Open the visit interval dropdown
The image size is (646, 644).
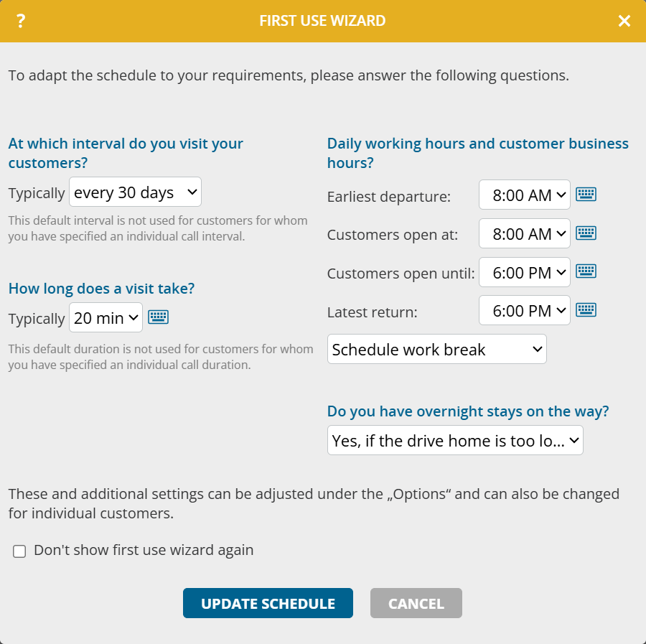coord(135,192)
